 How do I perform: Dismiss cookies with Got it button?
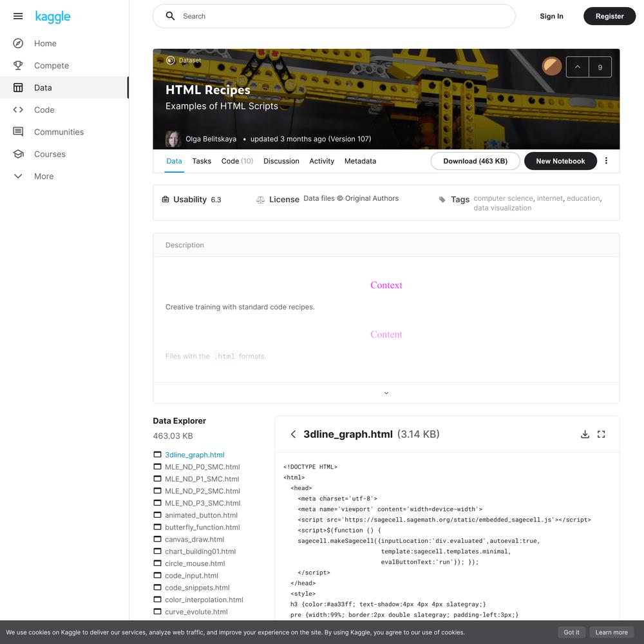[571, 632]
